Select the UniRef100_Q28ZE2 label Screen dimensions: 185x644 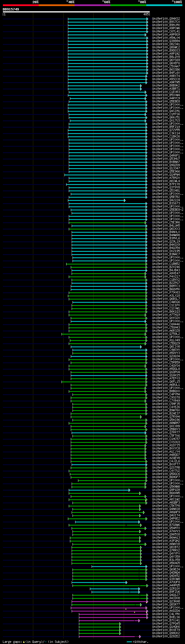point(166,636)
